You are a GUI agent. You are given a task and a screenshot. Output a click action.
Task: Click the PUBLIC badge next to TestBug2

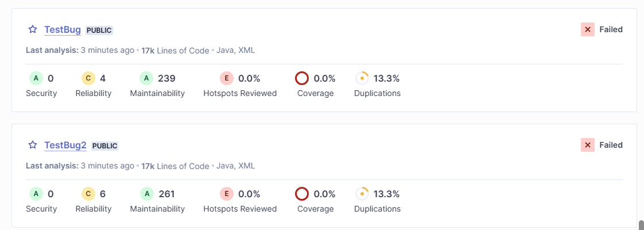point(105,146)
